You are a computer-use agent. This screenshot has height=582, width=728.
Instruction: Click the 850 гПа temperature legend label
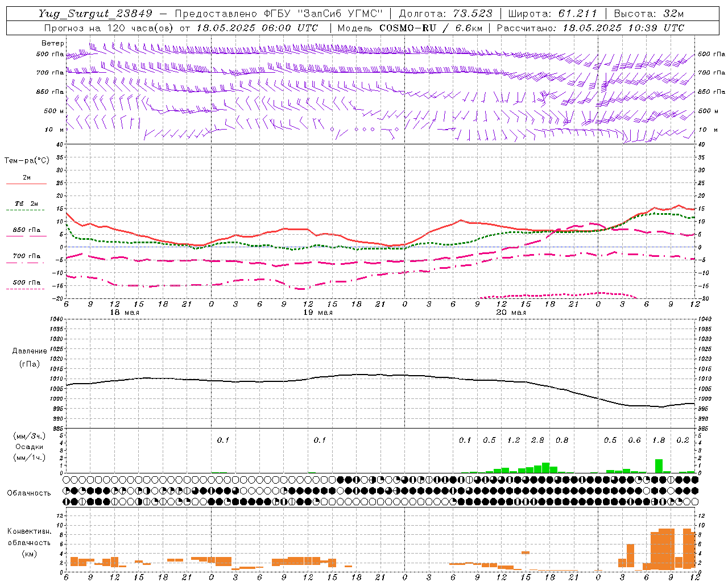[x=27, y=230]
